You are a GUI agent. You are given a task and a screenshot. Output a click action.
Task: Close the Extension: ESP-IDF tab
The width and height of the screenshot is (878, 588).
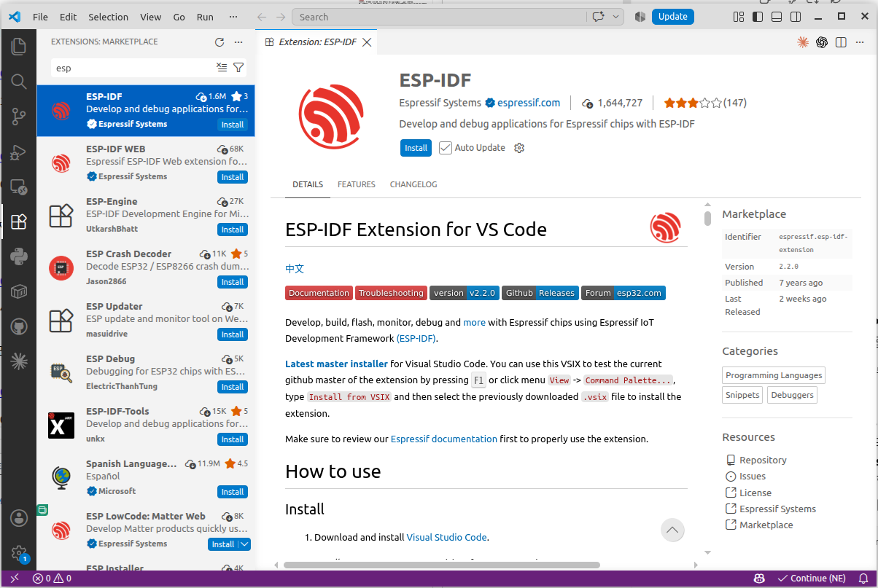[367, 42]
